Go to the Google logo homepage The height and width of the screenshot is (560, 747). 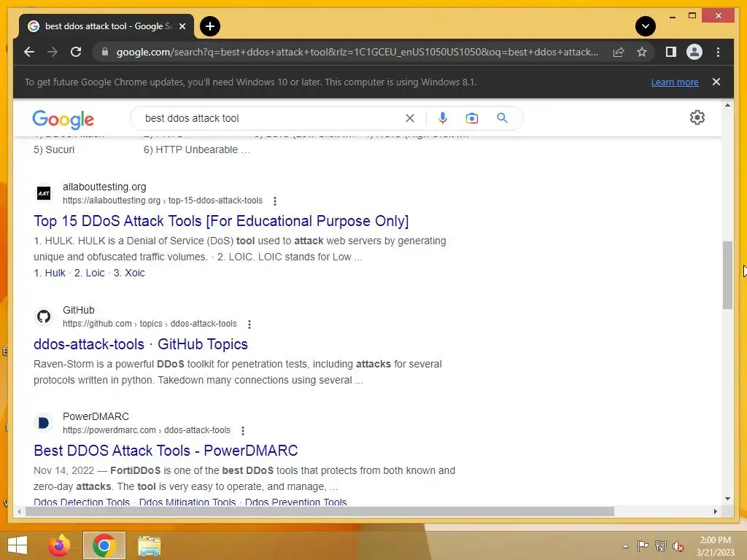(63, 119)
